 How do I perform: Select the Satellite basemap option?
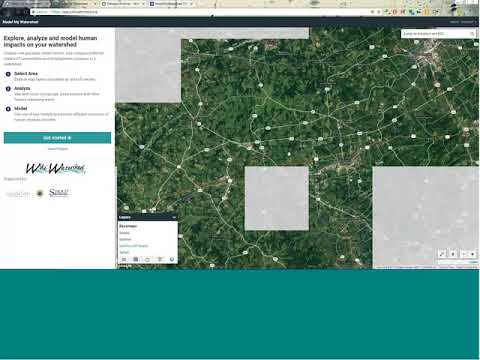(125, 239)
